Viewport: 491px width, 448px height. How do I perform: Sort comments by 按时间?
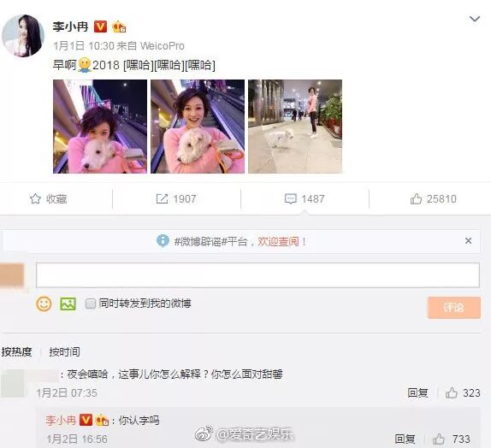[64, 352]
